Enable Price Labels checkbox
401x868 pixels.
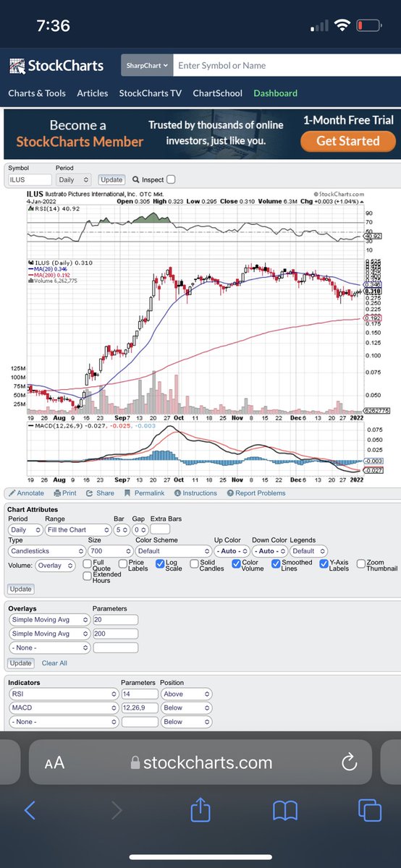coord(122,563)
